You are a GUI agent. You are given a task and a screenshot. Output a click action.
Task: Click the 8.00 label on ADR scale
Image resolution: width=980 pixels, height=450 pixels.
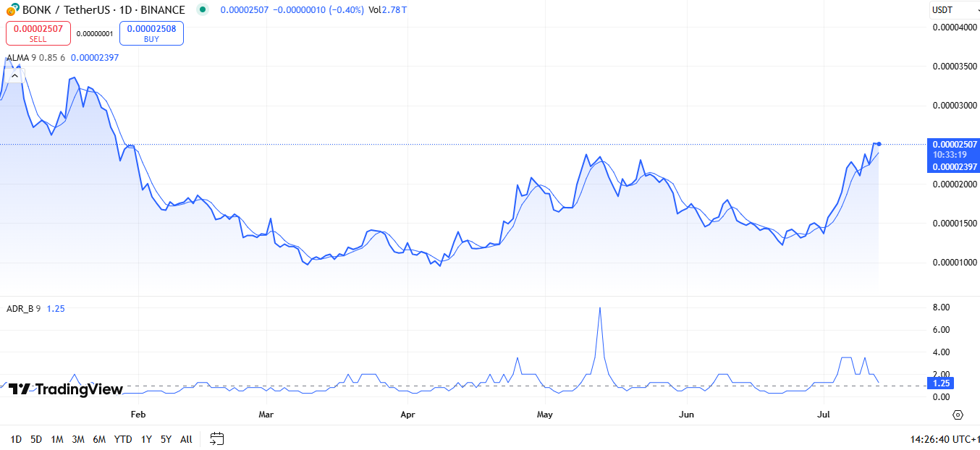(940, 307)
